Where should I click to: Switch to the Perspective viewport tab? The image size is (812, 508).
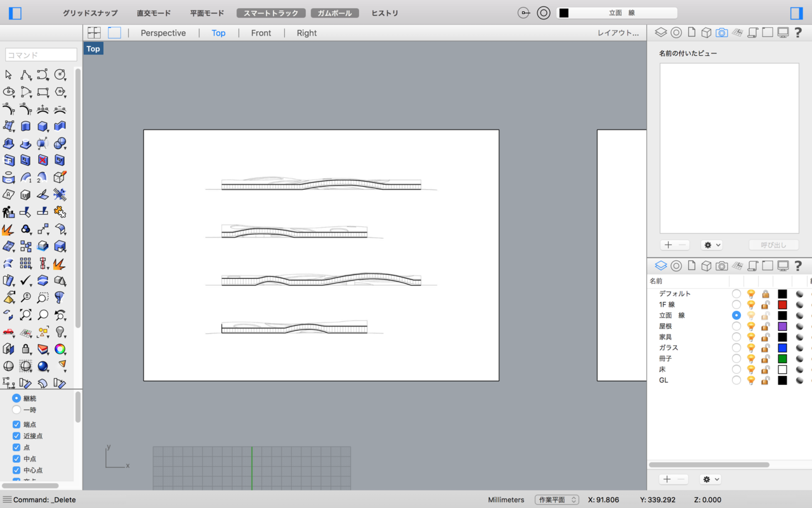click(x=163, y=33)
